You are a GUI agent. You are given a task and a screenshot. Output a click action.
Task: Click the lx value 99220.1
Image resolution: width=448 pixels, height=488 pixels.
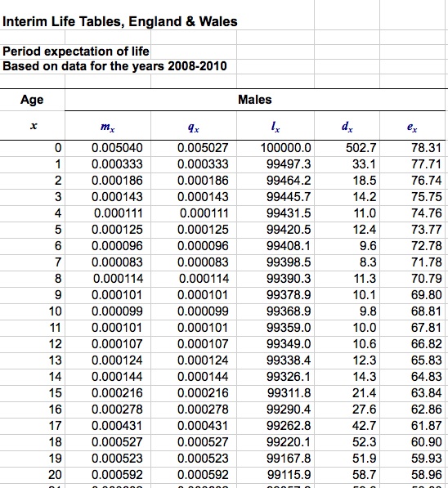289,442
